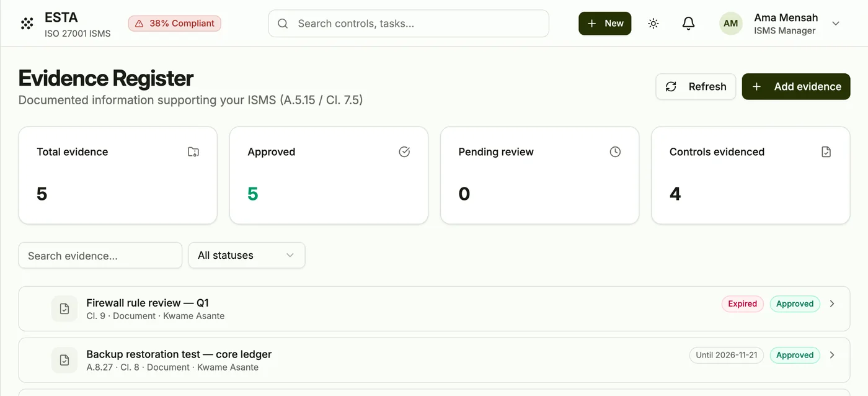Click the document-check icon on Controls evidenced card

click(x=826, y=151)
